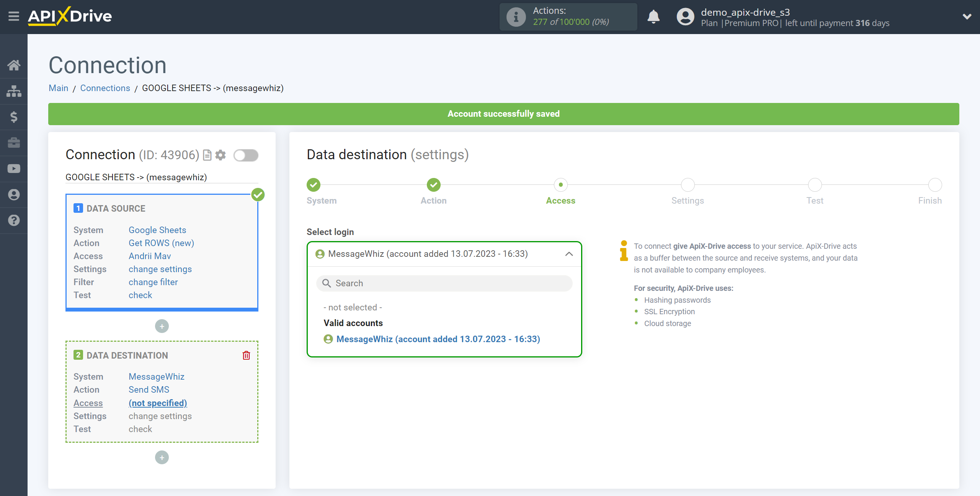Click the Connections breadcrumb link
Viewport: 980px width, 496px height.
click(105, 88)
